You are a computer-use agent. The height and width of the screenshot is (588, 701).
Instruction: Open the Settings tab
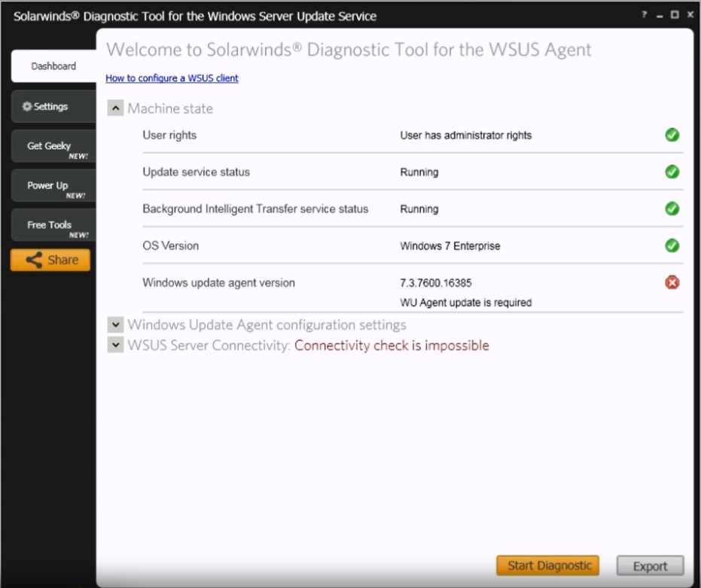point(53,106)
